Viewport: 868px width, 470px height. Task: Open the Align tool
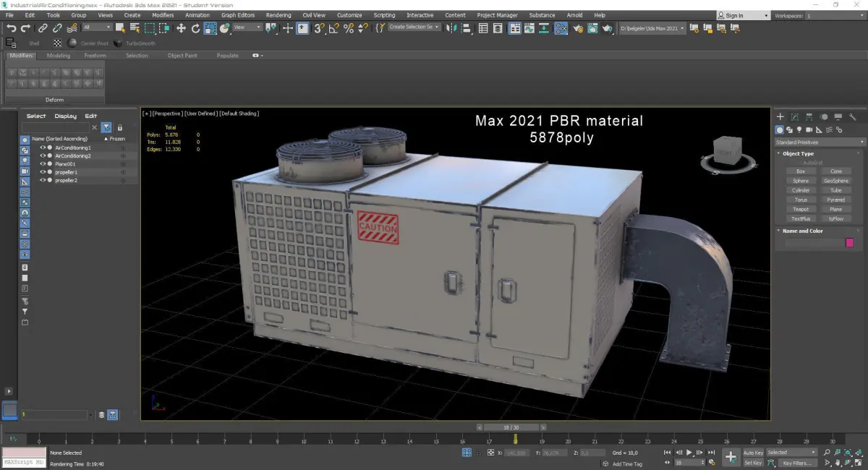pos(467,28)
